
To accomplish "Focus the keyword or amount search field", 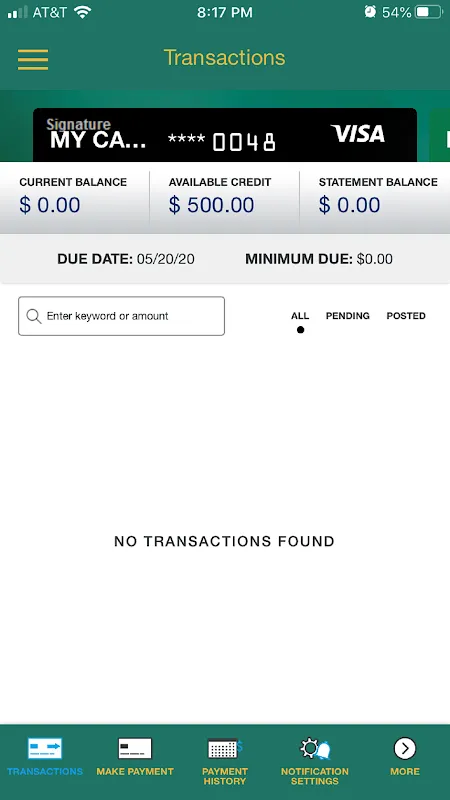I will (x=121, y=316).
